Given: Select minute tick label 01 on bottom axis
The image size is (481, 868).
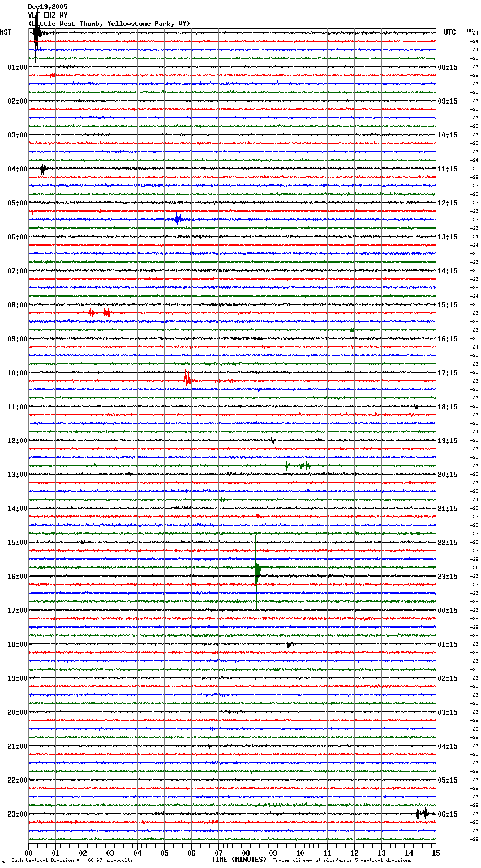Looking at the screenshot, I should tap(55, 853).
